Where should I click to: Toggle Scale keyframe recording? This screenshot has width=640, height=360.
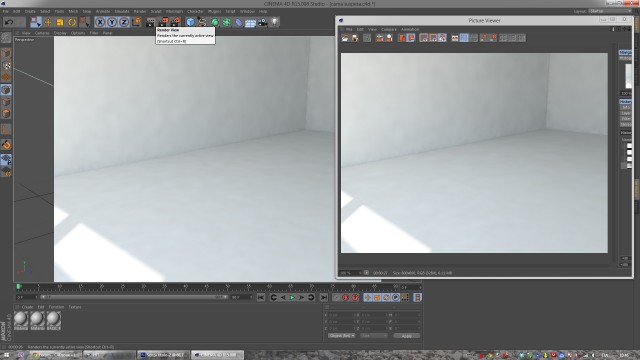[377, 298]
